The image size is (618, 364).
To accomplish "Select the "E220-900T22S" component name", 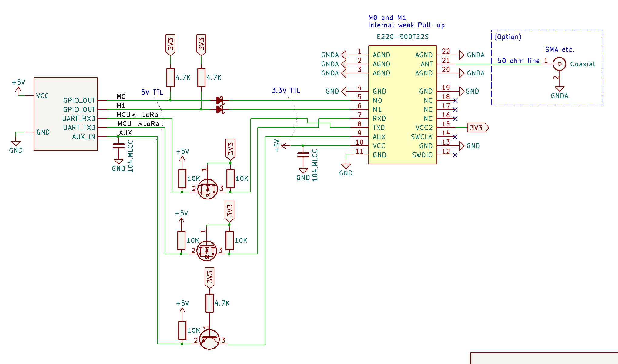I will (x=403, y=37).
